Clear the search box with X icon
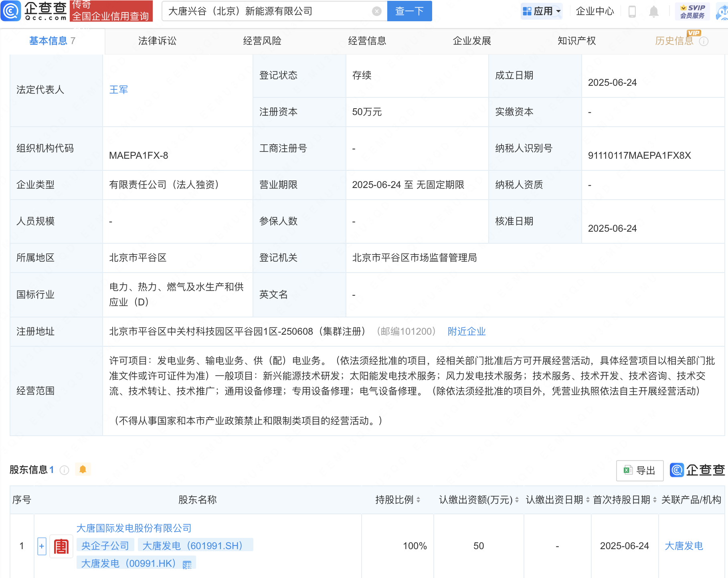The image size is (728, 578). point(376,11)
